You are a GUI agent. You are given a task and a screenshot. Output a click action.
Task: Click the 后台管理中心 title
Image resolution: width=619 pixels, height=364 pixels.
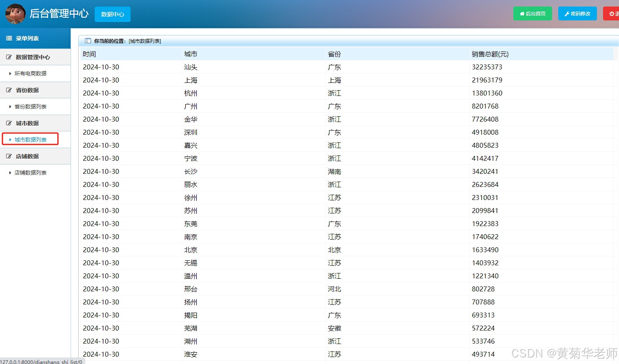tap(59, 13)
